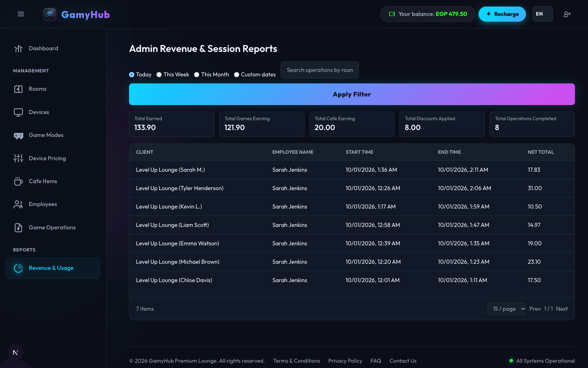Click the GamyHub brand name
588x368 pixels.
pyautogui.click(x=85, y=15)
